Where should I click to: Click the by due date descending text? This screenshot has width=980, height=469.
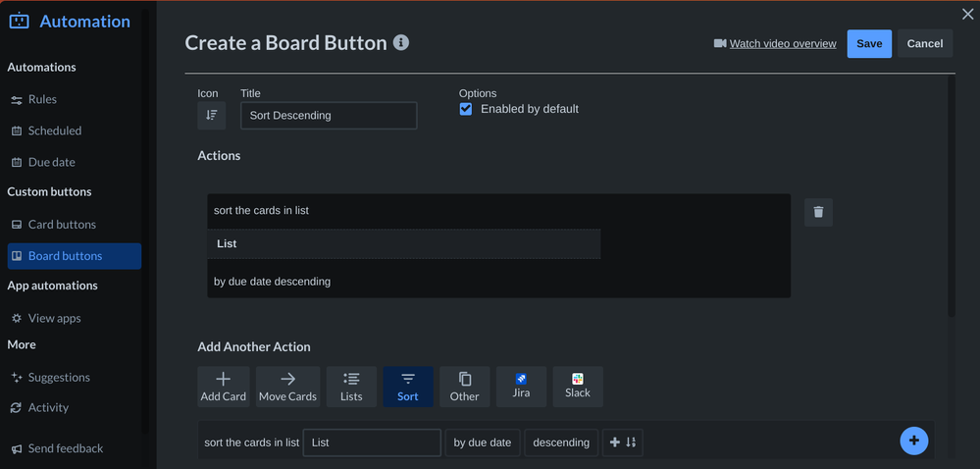(x=272, y=282)
